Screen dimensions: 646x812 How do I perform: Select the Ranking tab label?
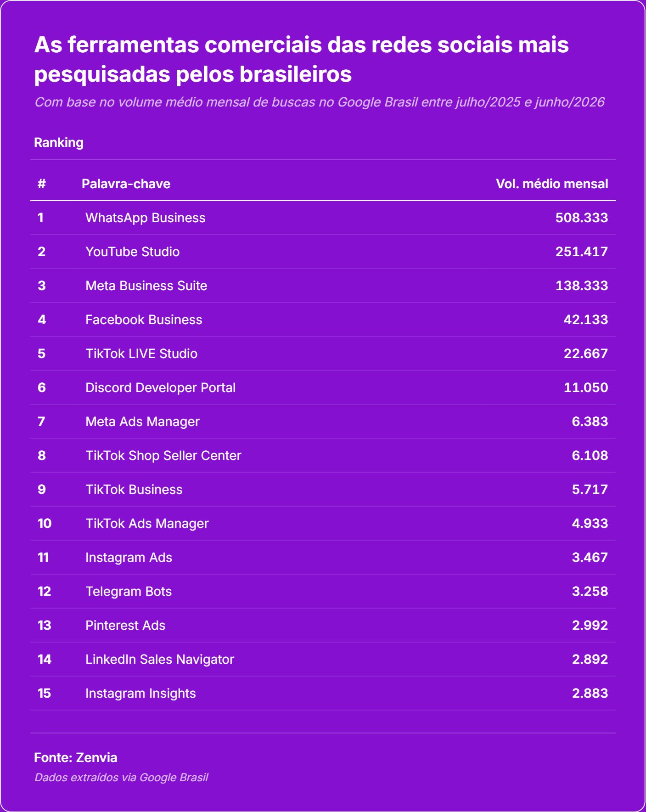[59, 143]
